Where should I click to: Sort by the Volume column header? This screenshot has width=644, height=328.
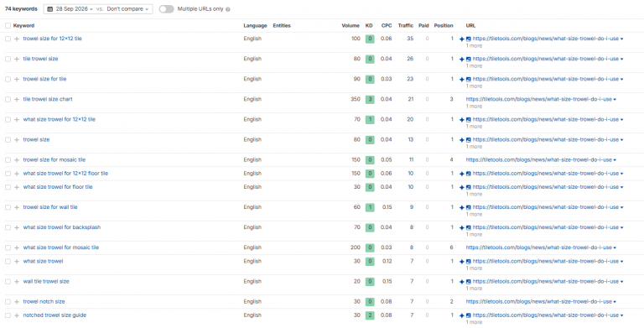click(351, 25)
